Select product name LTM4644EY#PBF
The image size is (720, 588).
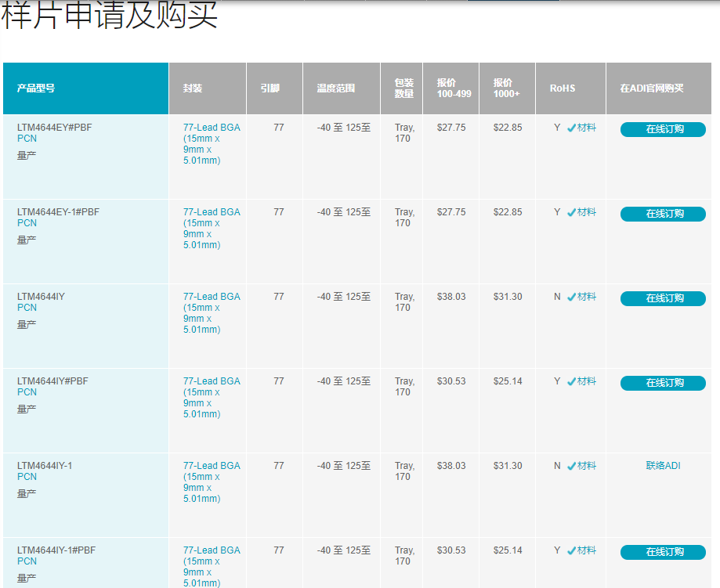click(55, 128)
